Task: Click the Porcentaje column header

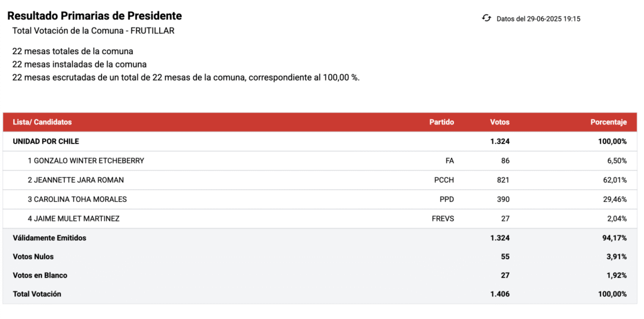Action: [x=609, y=122]
